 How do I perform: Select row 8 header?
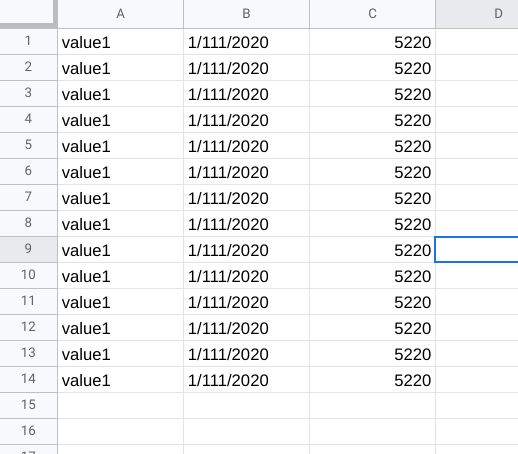pos(28,223)
